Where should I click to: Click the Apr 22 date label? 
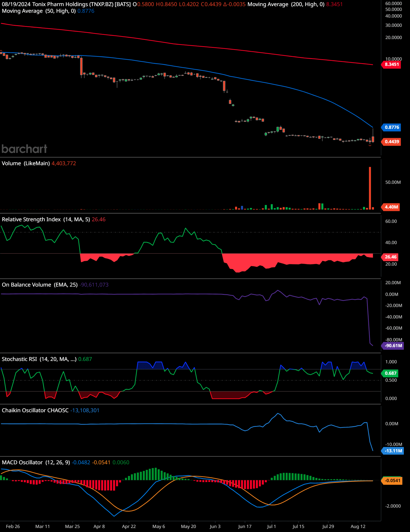point(129,526)
